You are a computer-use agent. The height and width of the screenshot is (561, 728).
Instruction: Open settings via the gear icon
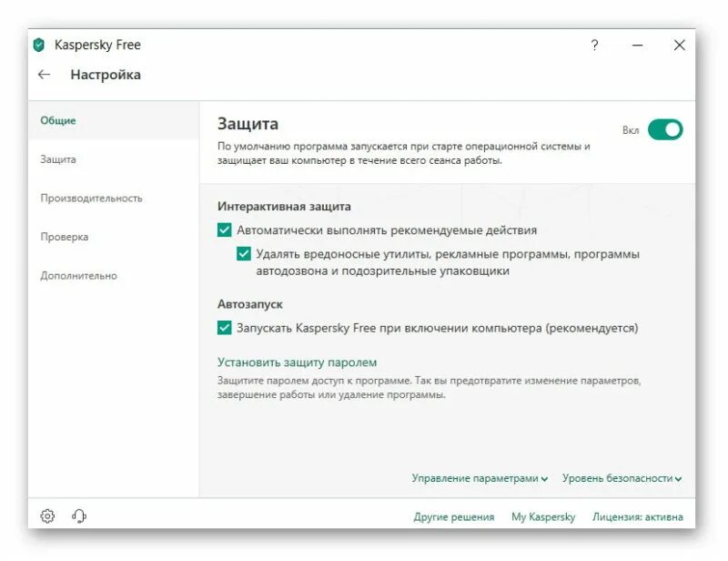47,516
